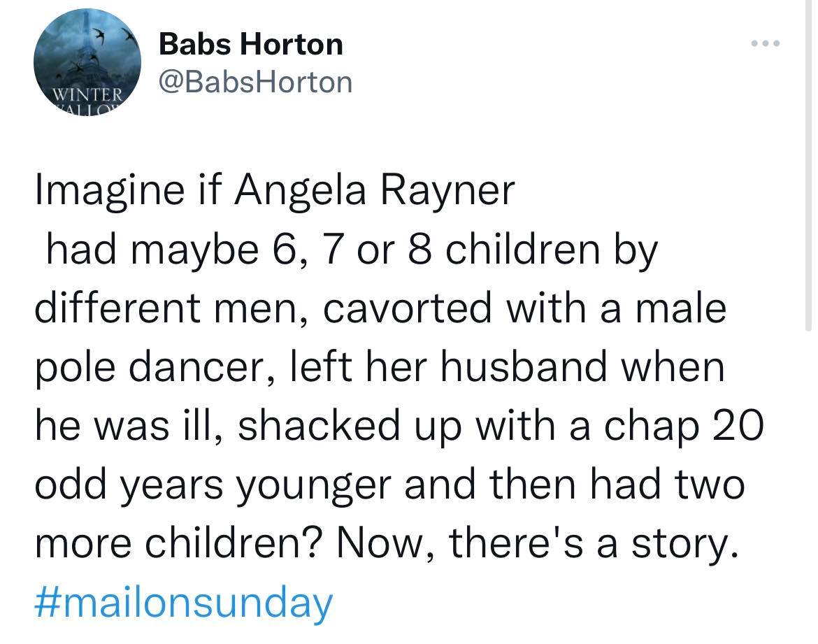Open tweet actions via the overflow icon
Viewport: 818px width, 644px height.
pos(766,42)
